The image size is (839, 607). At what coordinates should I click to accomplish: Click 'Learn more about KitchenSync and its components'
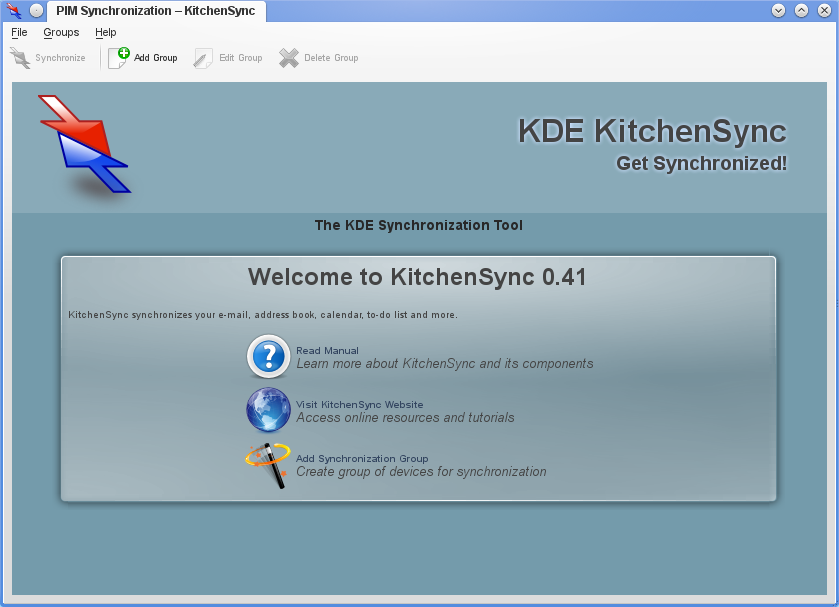pos(445,364)
